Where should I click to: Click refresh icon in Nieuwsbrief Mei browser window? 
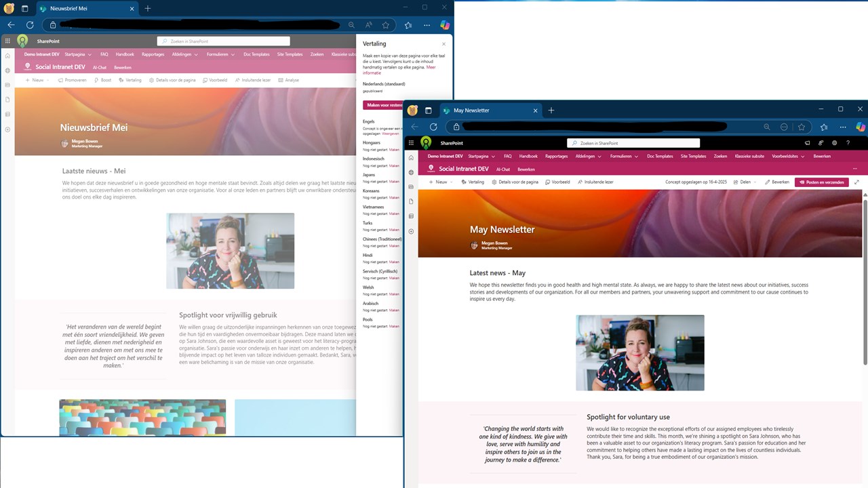30,24
